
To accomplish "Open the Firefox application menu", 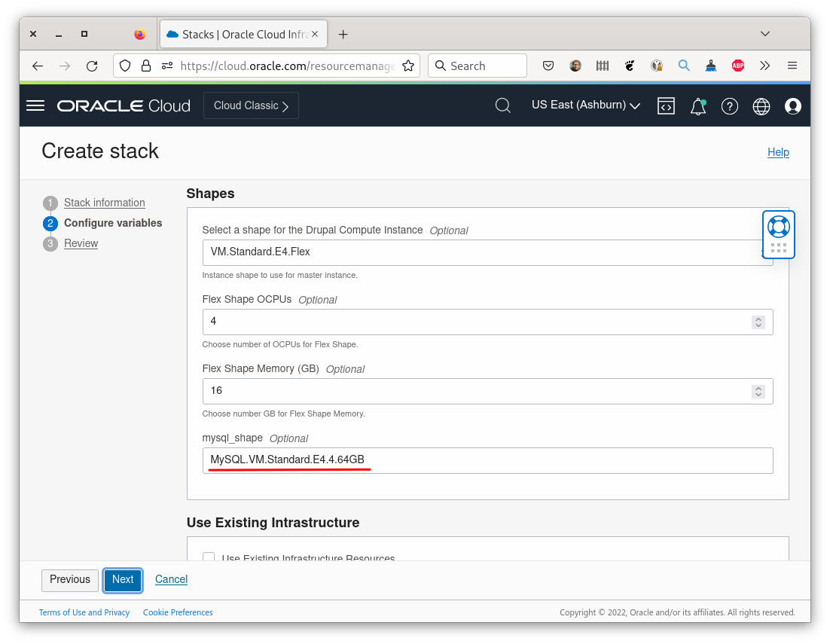I will (792, 66).
